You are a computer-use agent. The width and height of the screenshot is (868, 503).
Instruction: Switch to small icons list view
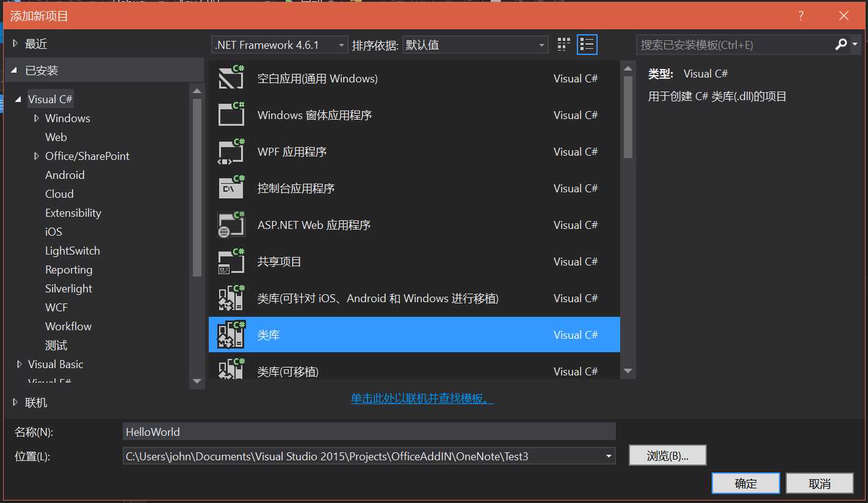(587, 45)
